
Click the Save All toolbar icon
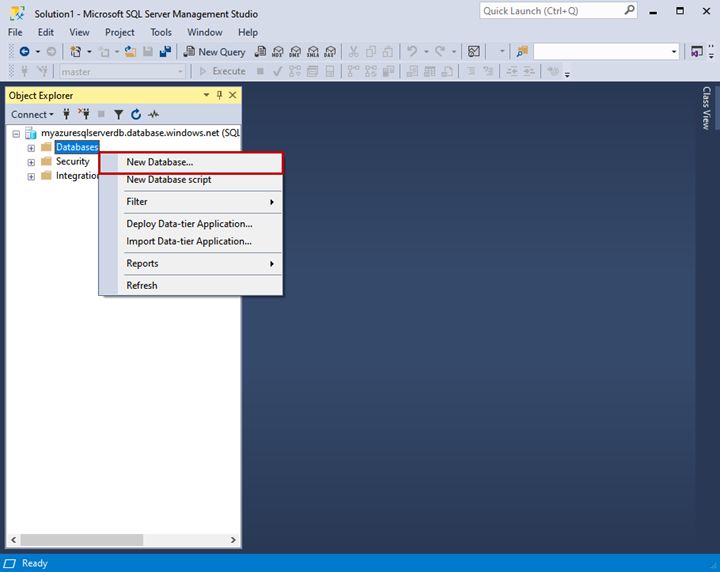165,52
